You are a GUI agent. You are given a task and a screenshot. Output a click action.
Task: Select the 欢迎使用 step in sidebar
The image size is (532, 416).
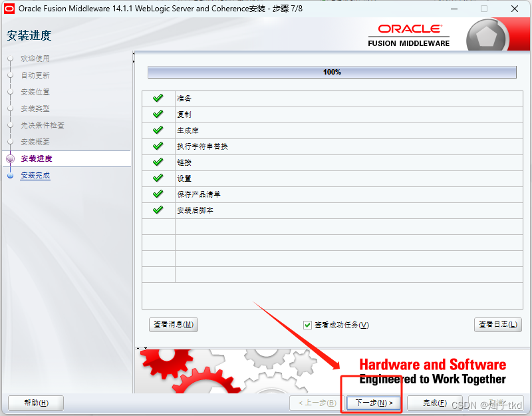pos(35,59)
